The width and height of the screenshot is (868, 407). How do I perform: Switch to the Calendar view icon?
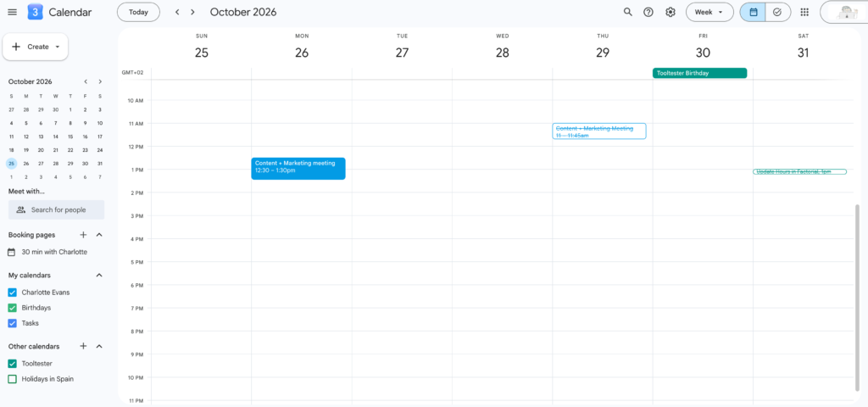coord(753,12)
